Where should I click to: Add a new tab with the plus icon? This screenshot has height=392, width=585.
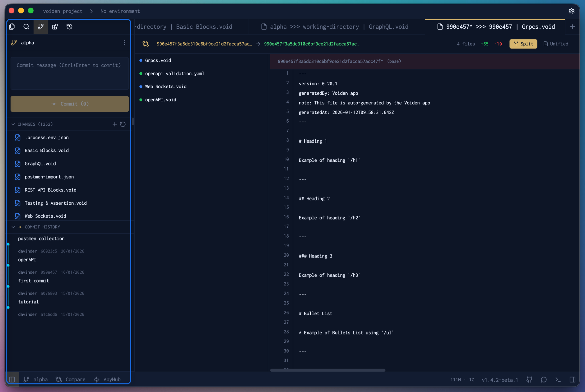pyautogui.click(x=572, y=27)
